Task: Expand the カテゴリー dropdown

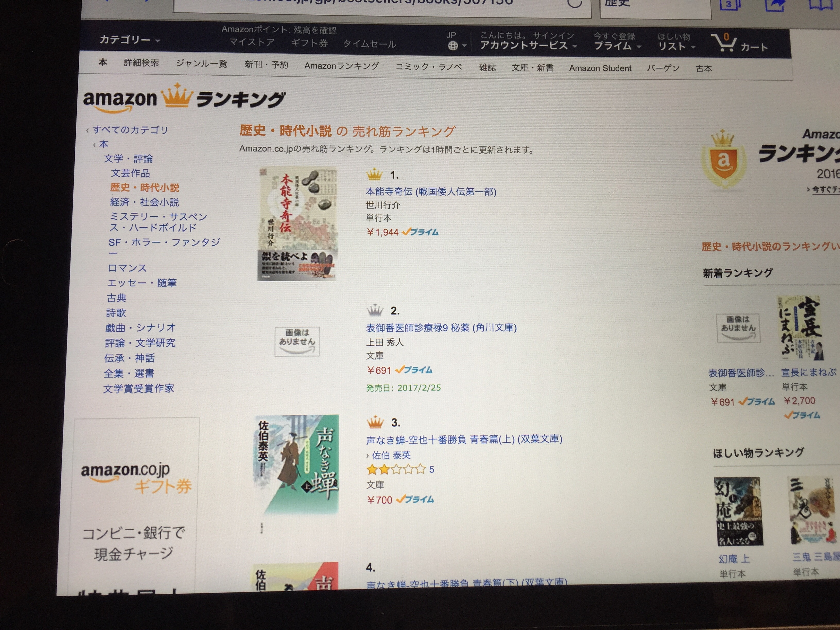Action: click(129, 39)
